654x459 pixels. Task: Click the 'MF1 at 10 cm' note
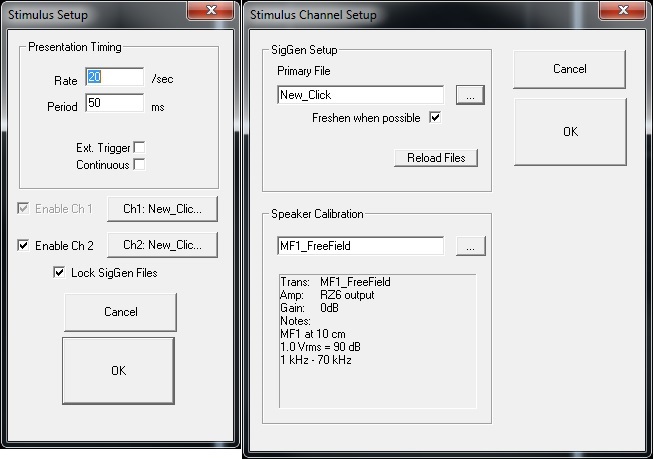(313, 334)
